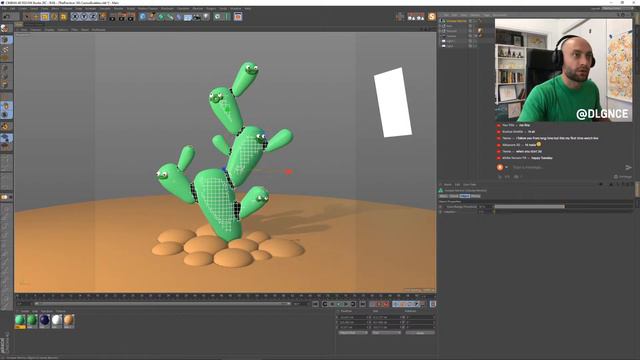Viewport: 640px width, 360px height.
Task: Click Render to Picture Viewer icon
Action: [121, 17]
